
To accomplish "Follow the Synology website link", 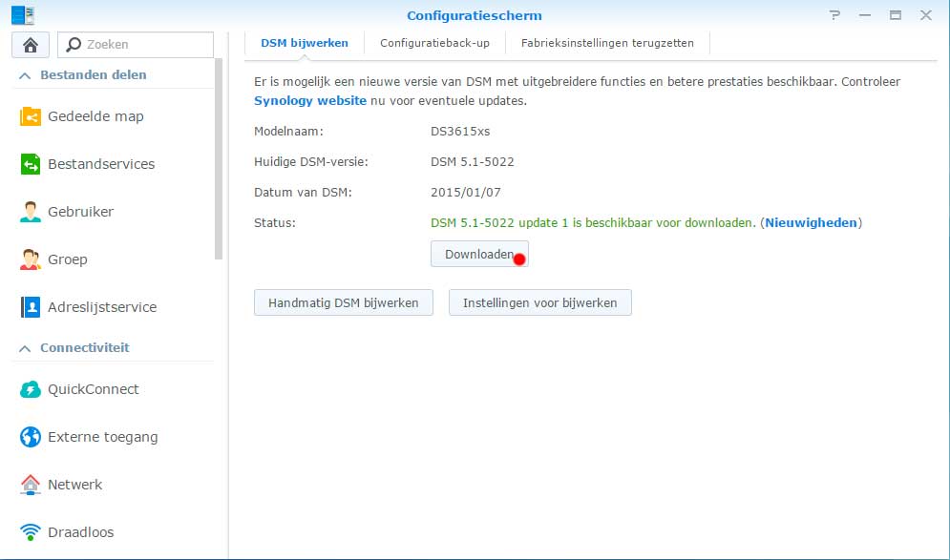I will point(310,100).
